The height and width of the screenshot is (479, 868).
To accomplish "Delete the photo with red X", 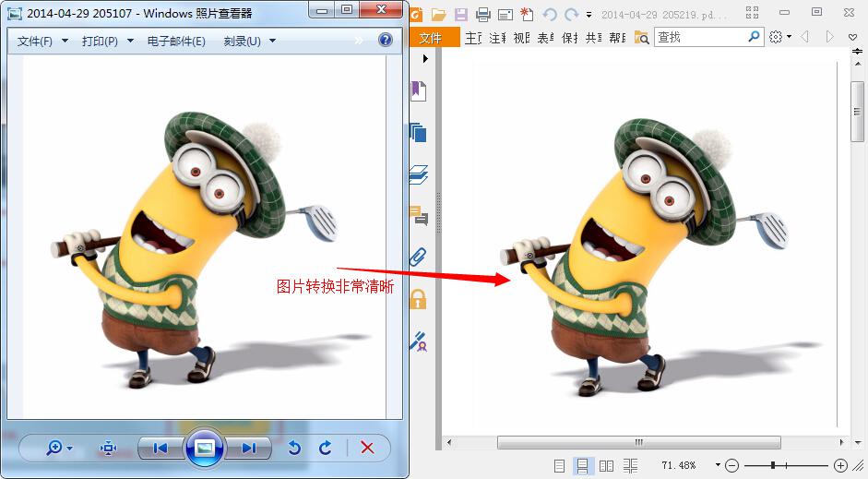I will (x=367, y=448).
